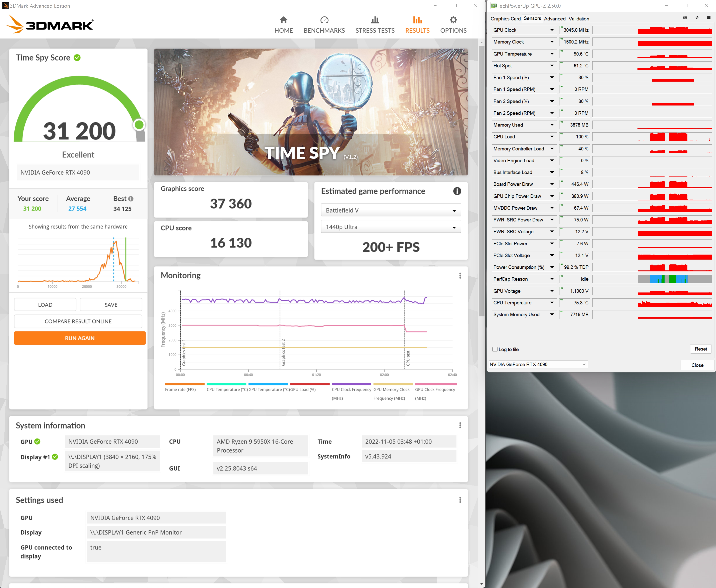The height and width of the screenshot is (588, 716).
Task: Open Benchmarks via the gauge icon
Action: (x=324, y=20)
